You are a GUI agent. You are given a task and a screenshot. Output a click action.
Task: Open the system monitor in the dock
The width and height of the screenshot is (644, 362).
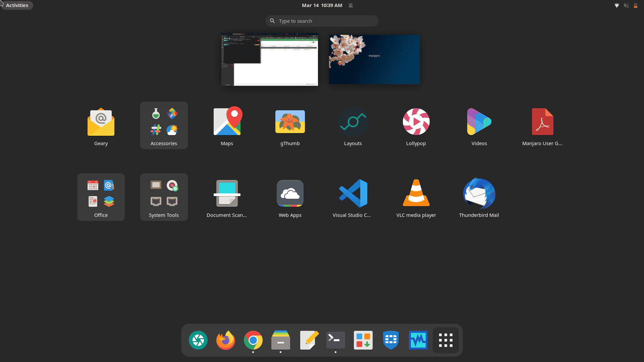[x=418, y=340]
